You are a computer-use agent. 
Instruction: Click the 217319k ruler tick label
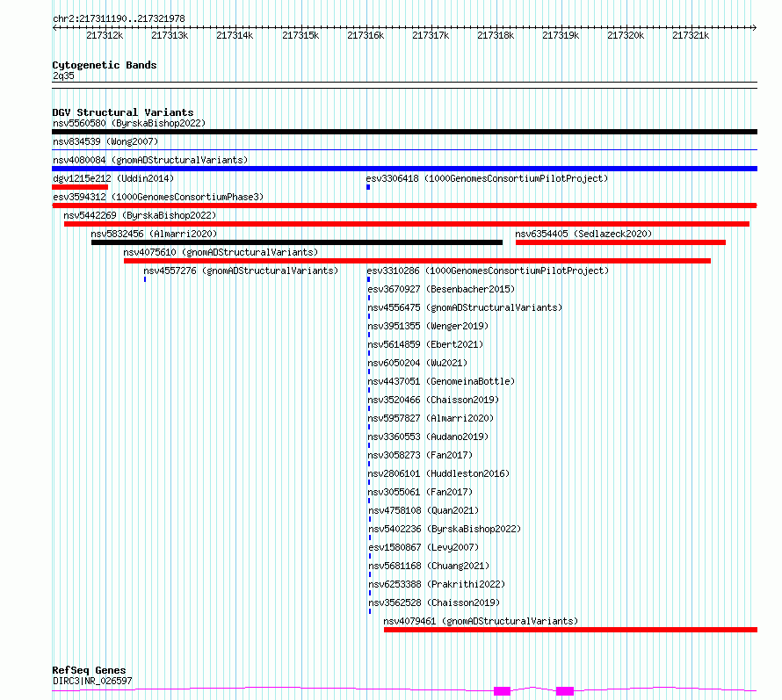pyautogui.click(x=561, y=35)
